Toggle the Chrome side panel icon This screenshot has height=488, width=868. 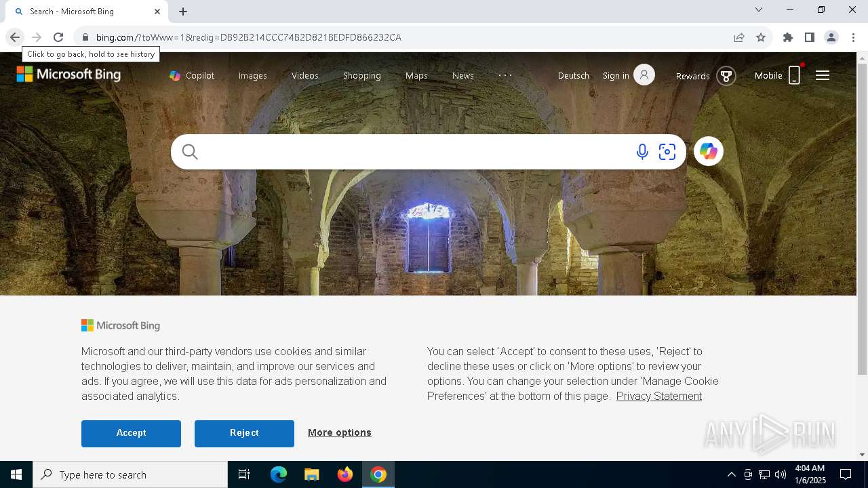(810, 37)
